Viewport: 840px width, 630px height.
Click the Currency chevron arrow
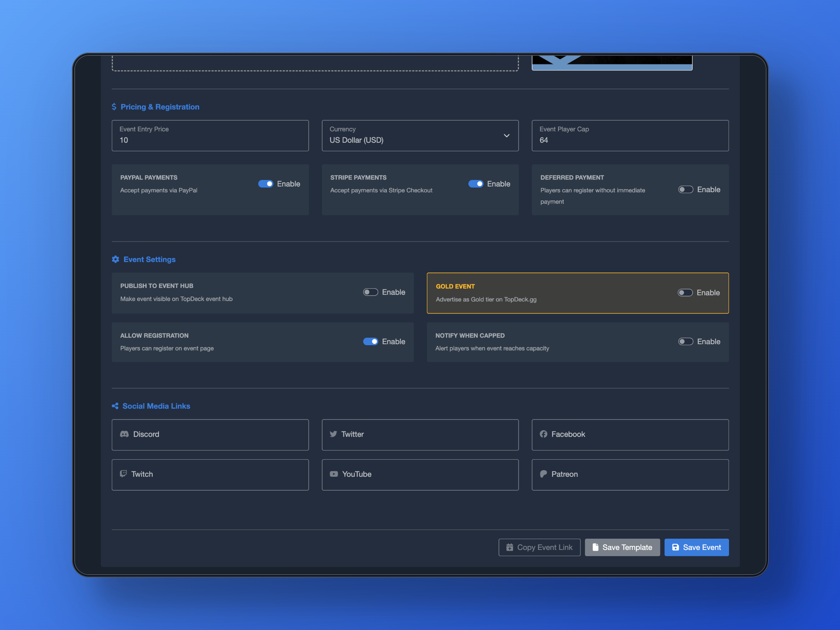coord(506,136)
